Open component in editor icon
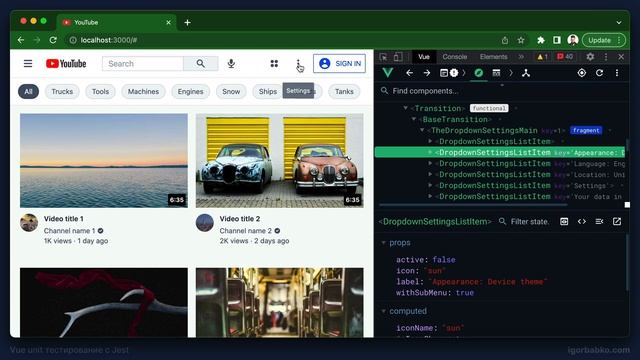 (x=617, y=221)
